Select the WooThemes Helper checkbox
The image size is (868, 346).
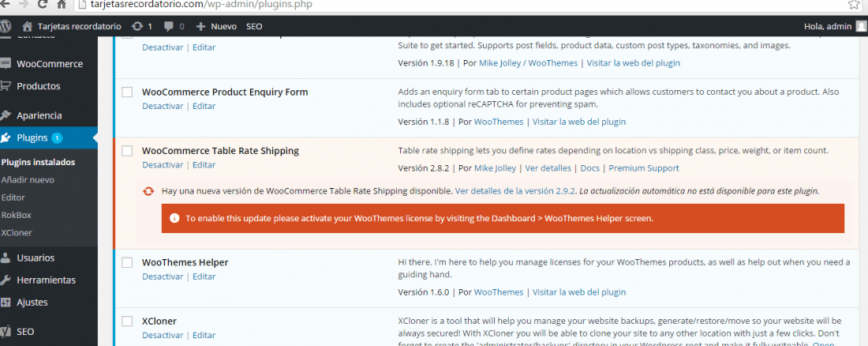click(x=127, y=262)
